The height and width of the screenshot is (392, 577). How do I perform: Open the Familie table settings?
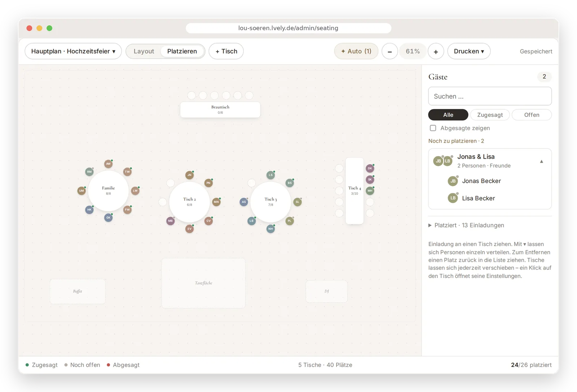[x=108, y=191]
